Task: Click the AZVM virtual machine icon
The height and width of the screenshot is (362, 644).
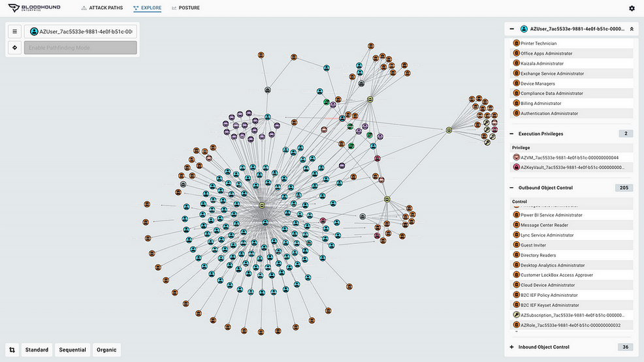Action: point(516,157)
